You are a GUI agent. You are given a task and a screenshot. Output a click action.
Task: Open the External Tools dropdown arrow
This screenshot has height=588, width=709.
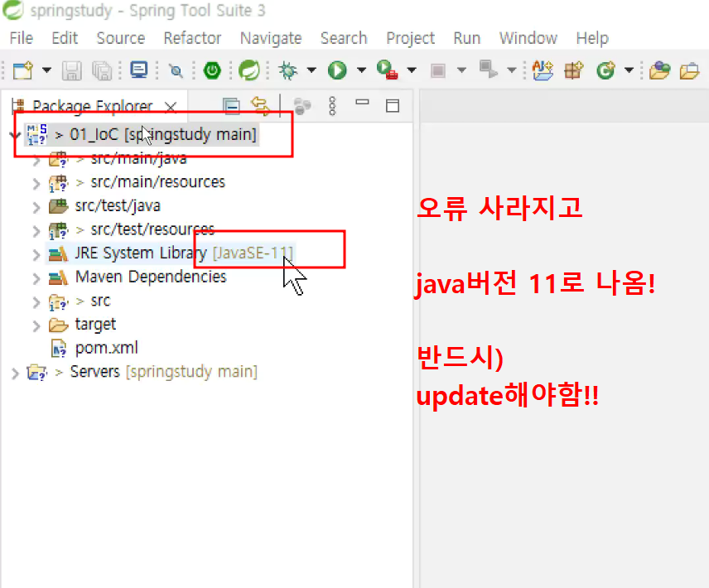click(412, 70)
